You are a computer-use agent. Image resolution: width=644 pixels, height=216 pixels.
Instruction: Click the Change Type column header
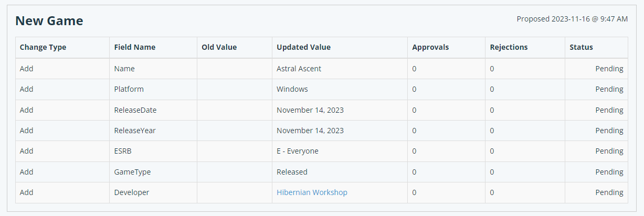(43, 47)
